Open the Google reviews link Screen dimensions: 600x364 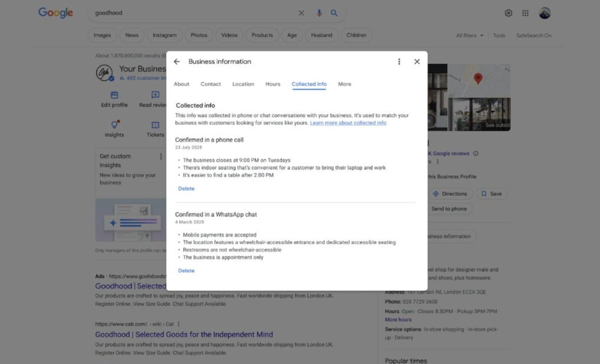click(x=449, y=154)
